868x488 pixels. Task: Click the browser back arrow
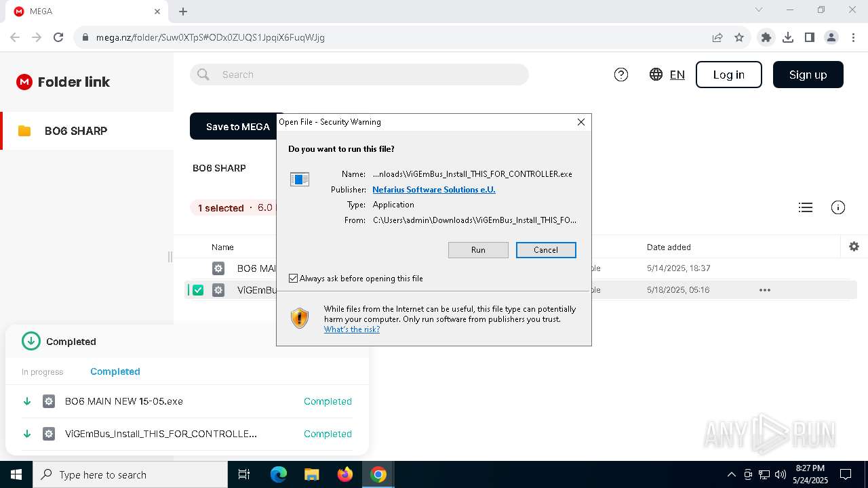click(15, 37)
